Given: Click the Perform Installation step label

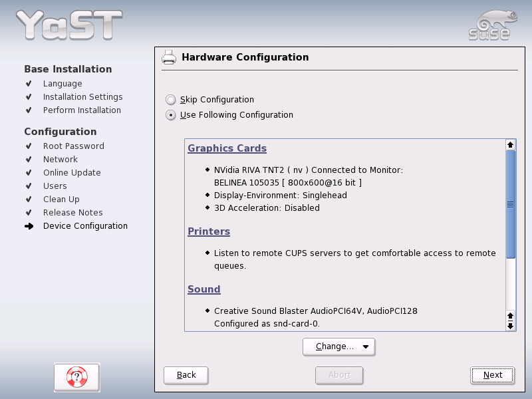Looking at the screenshot, I should click(x=82, y=110).
